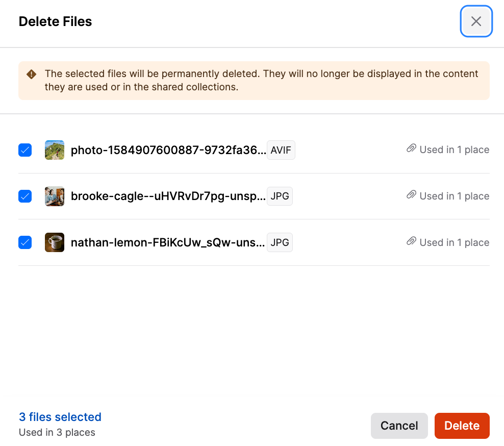Click the coffee mug thumbnail
This screenshot has width=504, height=446.
point(55,242)
